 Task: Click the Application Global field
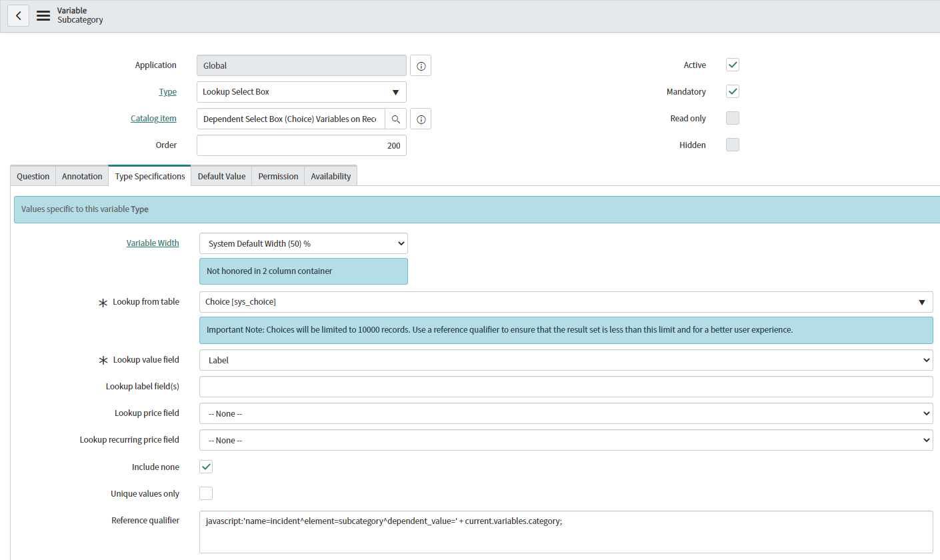click(301, 65)
